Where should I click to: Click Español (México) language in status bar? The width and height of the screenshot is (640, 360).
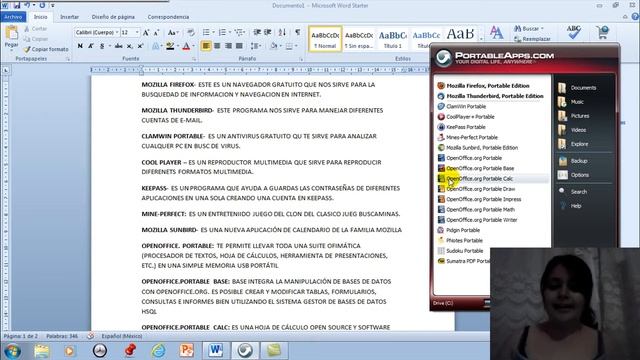[122, 336]
